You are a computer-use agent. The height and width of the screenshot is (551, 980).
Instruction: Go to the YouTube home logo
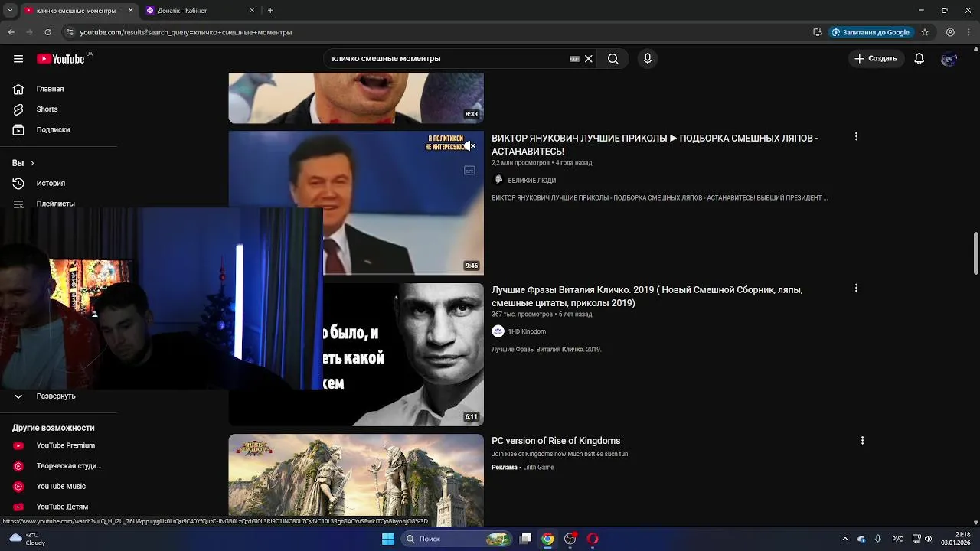pos(60,59)
